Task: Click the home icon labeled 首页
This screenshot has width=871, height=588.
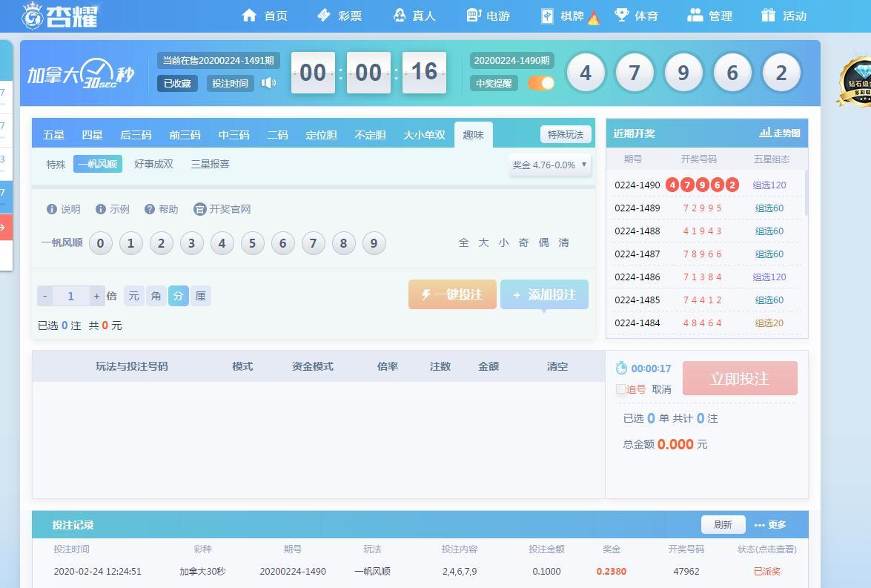Action: pyautogui.click(x=249, y=15)
